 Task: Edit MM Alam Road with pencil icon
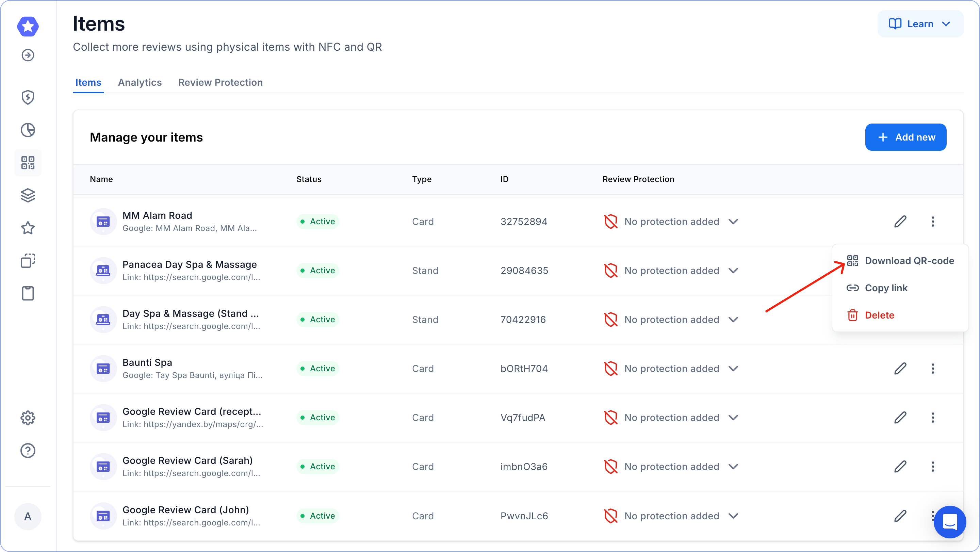click(900, 222)
